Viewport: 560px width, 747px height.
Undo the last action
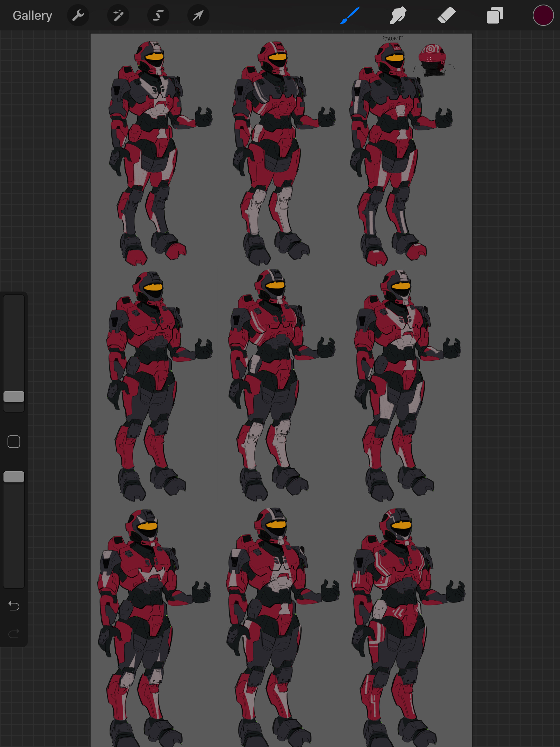[14, 606]
